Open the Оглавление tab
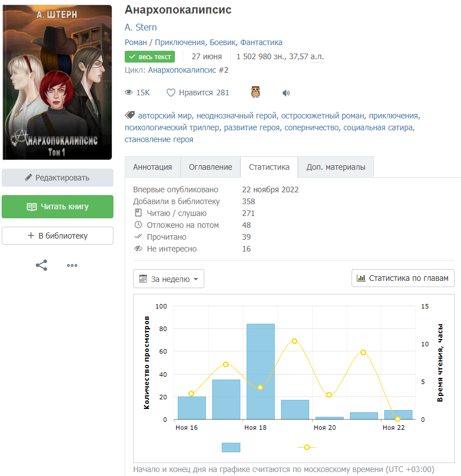 210,167
